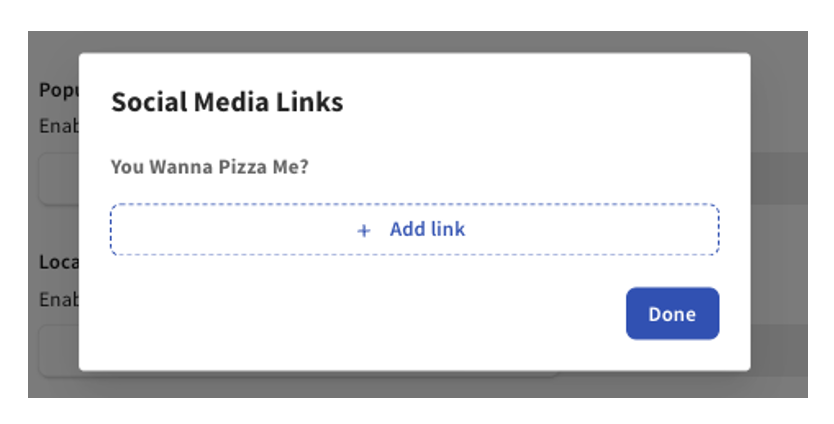The height and width of the screenshot is (424, 834).
Task: Click "Enab" text under the Popu heading
Action: tap(58, 126)
